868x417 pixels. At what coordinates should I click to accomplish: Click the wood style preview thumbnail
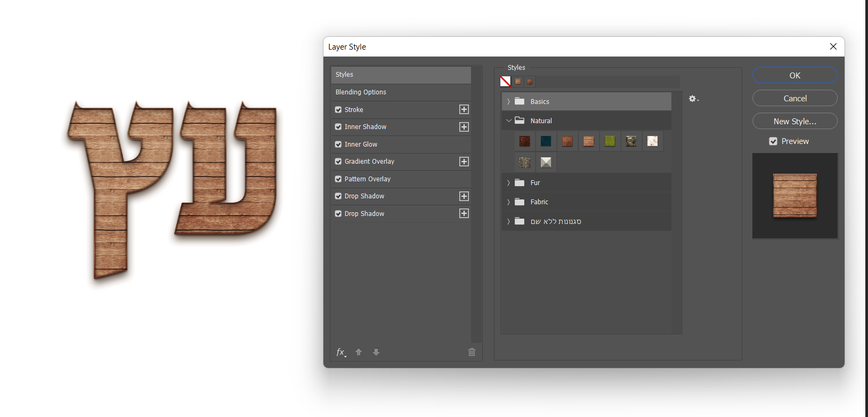click(795, 196)
